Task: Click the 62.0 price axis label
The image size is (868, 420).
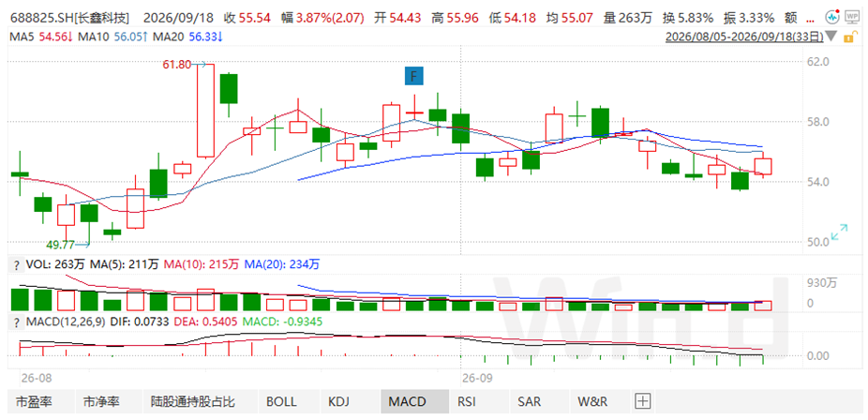Action: 817,62
